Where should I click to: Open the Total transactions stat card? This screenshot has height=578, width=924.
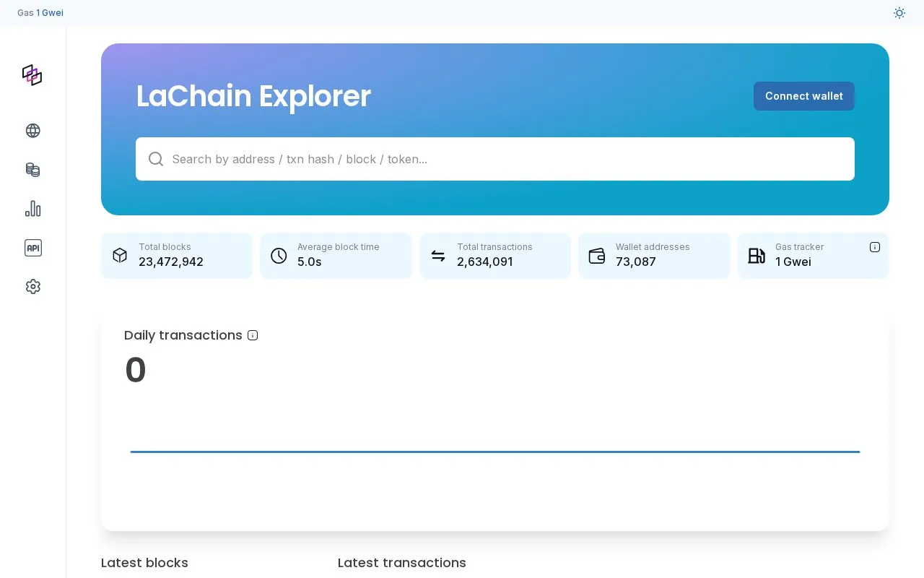495,255
